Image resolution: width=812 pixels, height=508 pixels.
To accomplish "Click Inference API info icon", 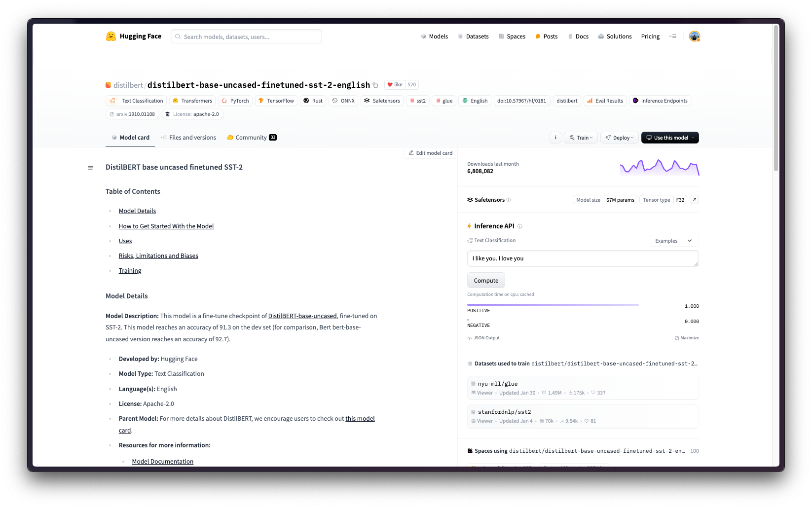I will pos(519,226).
